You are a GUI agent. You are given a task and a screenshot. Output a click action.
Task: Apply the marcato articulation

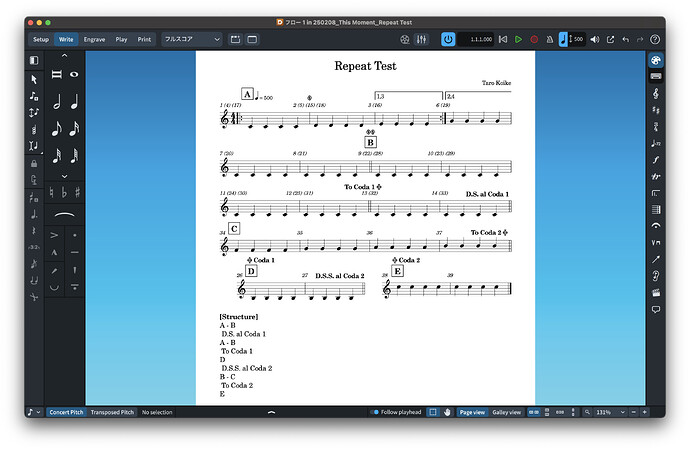coord(54,253)
